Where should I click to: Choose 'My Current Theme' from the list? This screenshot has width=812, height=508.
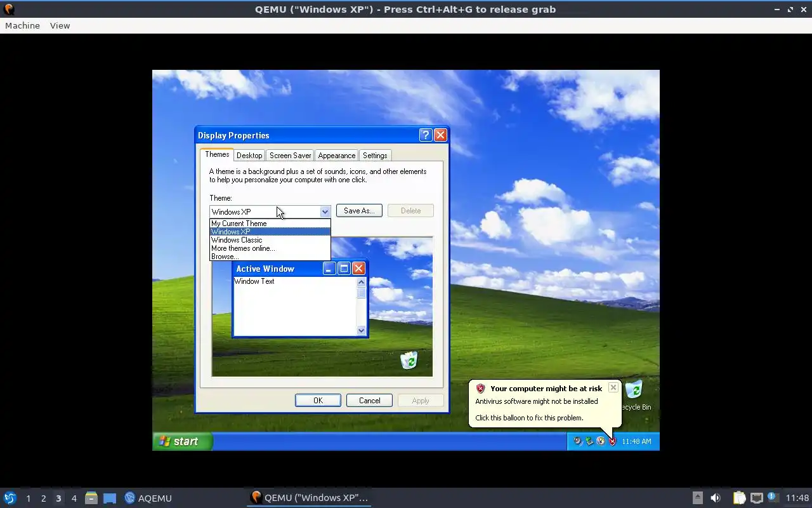click(x=270, y=224)
